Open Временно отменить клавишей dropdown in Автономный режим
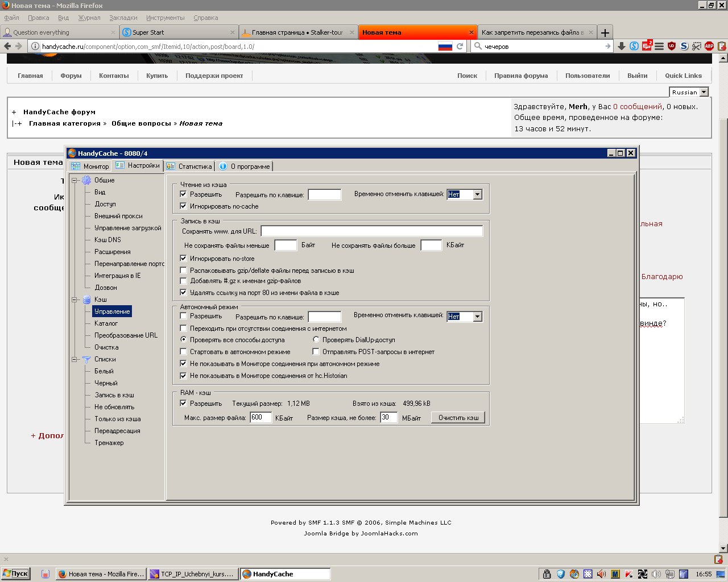 pos(477,317)
